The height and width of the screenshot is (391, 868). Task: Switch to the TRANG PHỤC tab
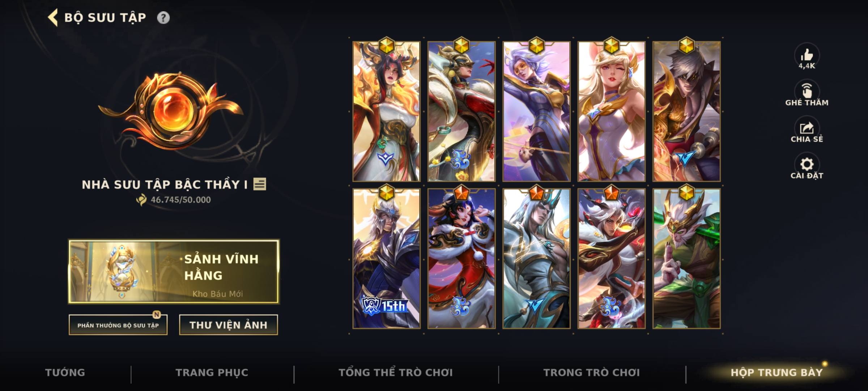click(212, 373)
